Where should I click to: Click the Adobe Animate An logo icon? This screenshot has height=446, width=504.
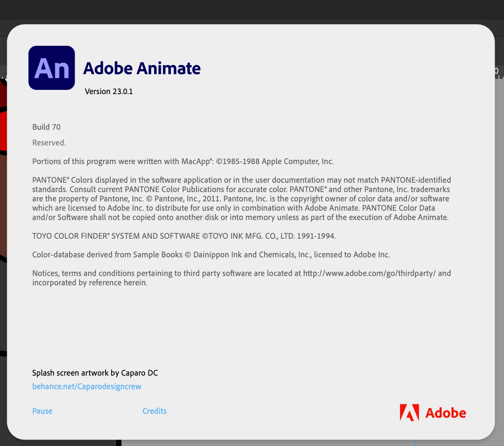pyautogui.click(x=52, y=68)
